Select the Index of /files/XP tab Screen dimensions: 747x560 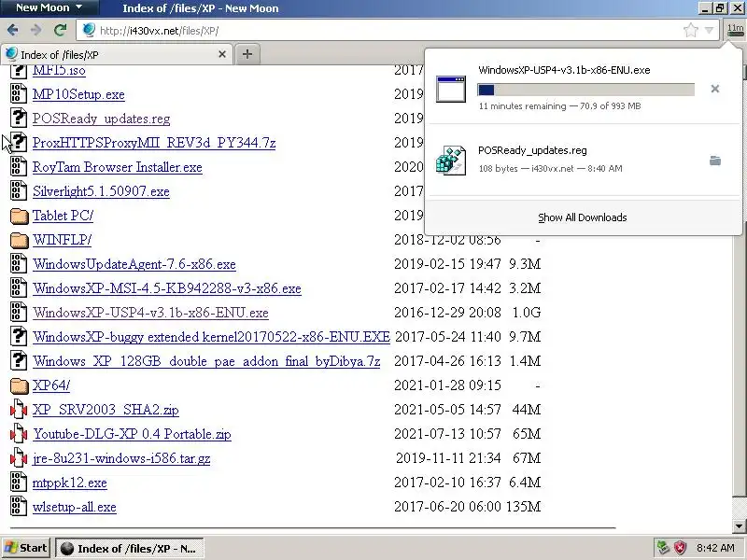(x=117, y=54)
